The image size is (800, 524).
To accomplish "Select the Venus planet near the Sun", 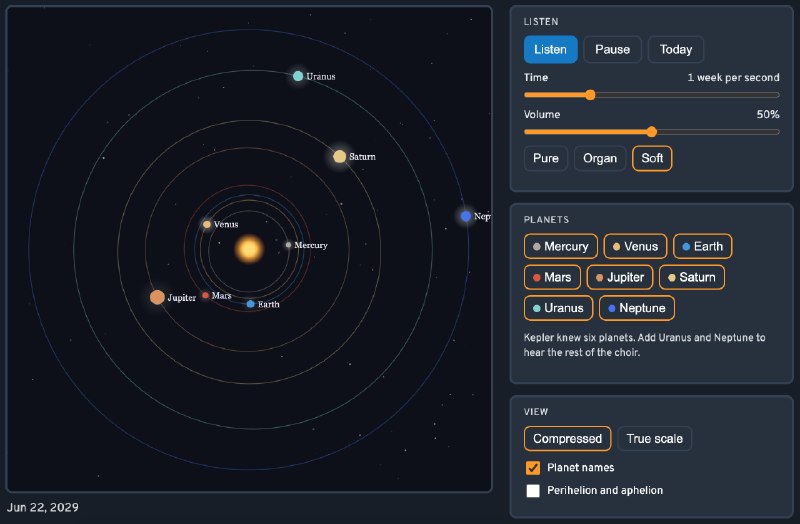I will pos(207,224).
